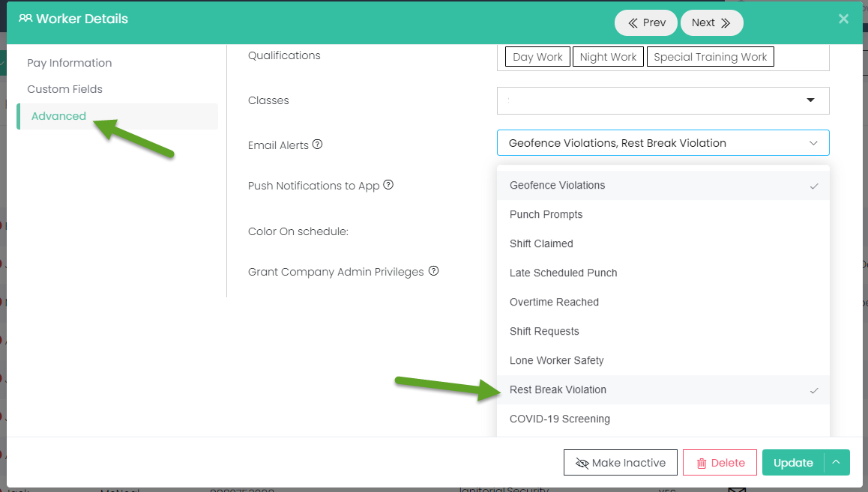The image size is (868, 492).
Task: Click the Make Inactive button
Action: click(x=620, y=463)
